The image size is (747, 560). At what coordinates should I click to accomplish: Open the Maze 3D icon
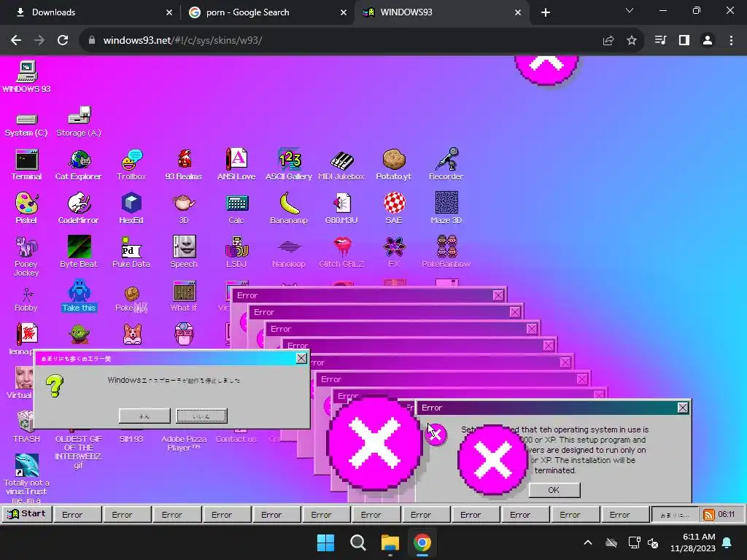[x=446, y=209]
